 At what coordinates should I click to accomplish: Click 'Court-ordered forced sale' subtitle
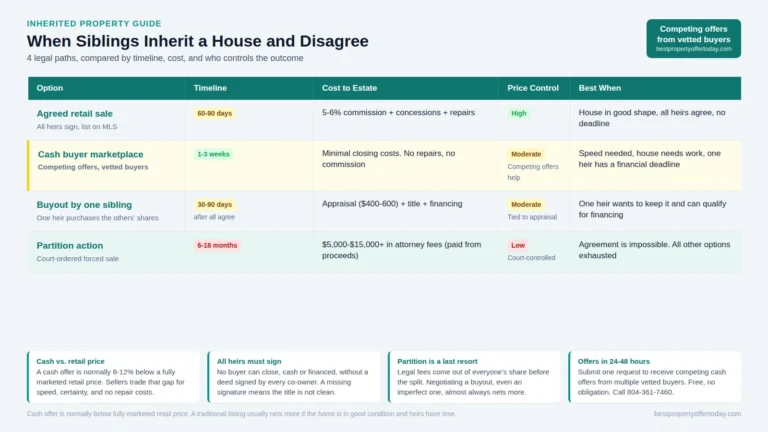pos(77,258)
